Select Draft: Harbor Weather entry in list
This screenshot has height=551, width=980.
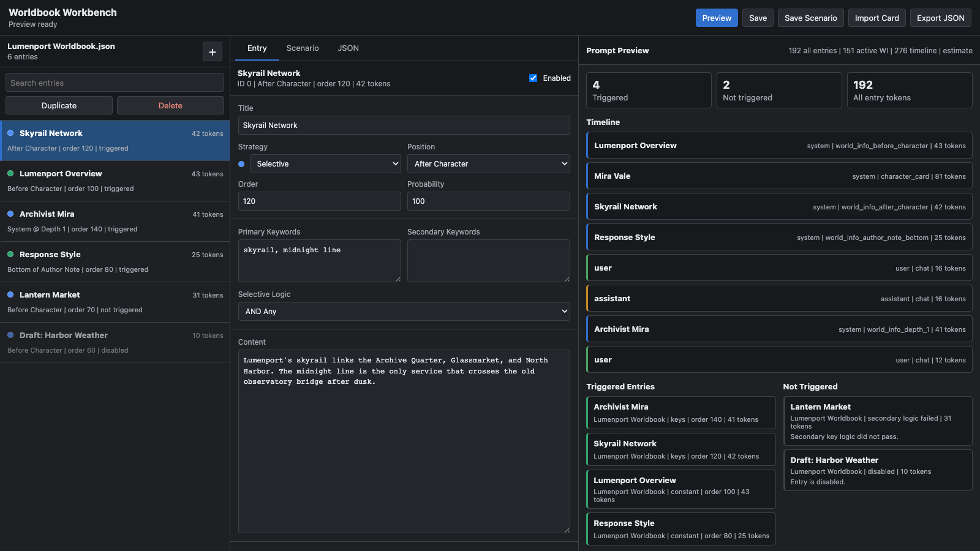click(115, 343)
